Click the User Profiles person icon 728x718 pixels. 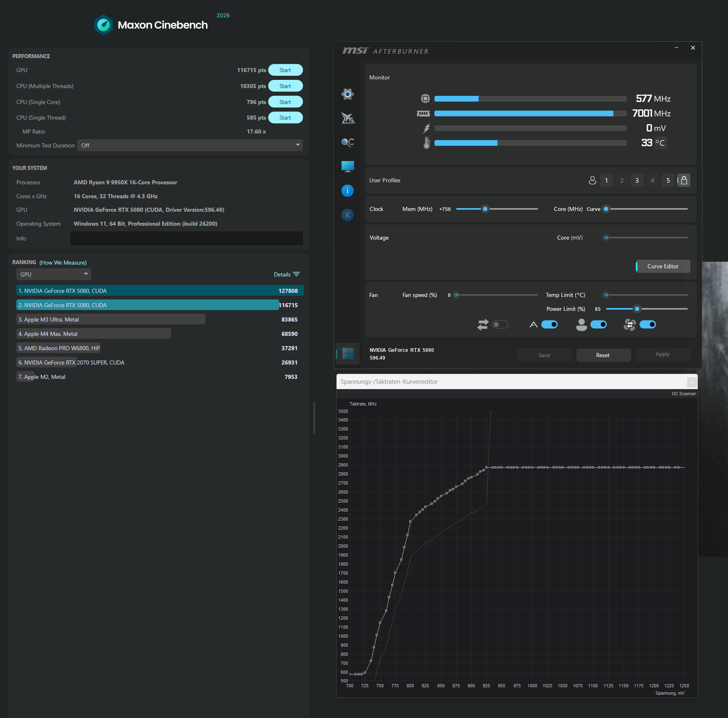pyautogui.click(x=592, y=180)
